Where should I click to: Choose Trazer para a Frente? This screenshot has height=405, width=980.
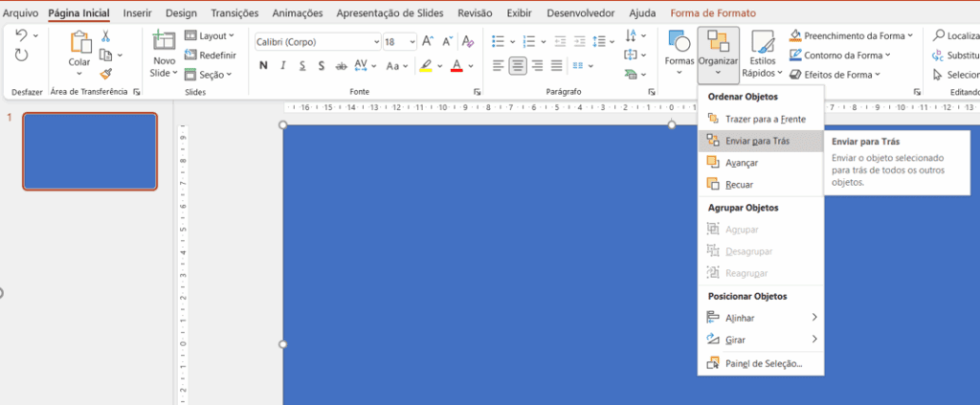click(761, 119)
